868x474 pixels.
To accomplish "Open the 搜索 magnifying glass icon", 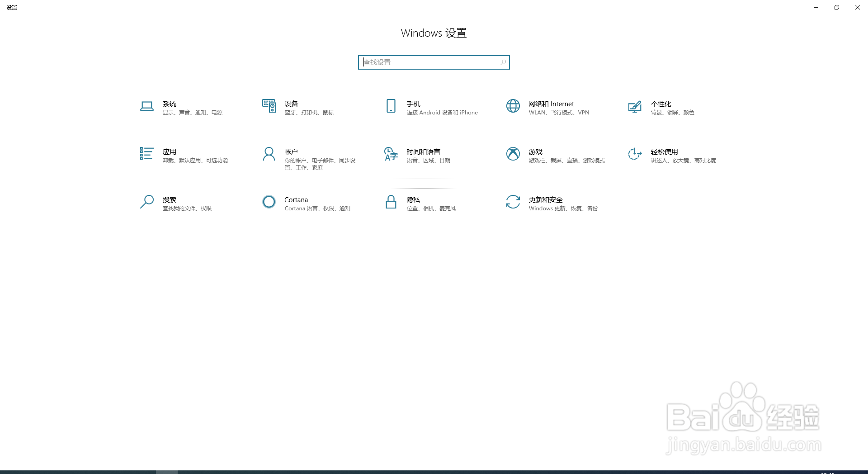I will coord(147,202).
